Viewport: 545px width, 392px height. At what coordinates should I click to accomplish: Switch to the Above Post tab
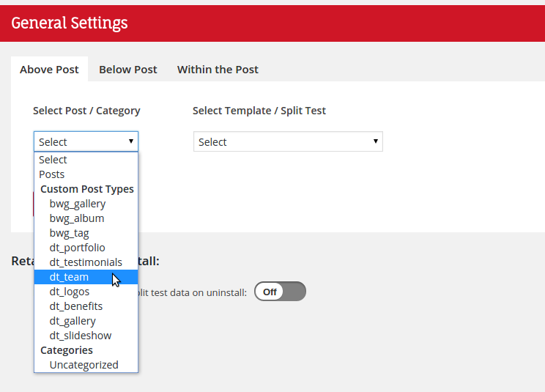(x=49, y=69)
